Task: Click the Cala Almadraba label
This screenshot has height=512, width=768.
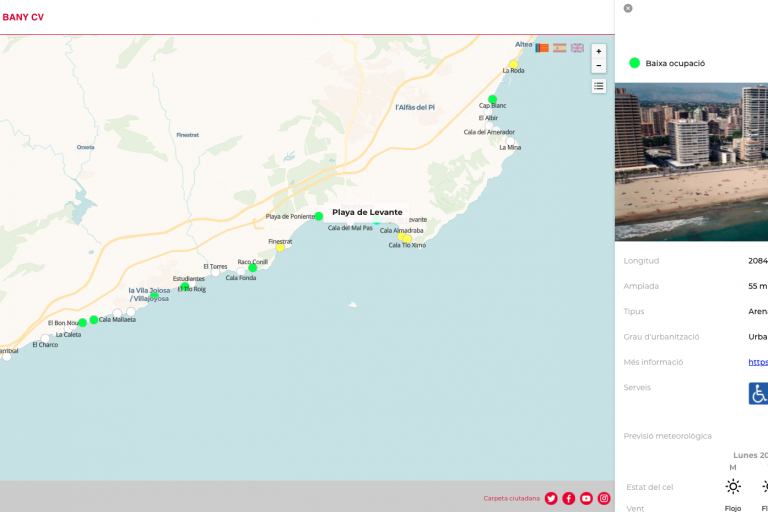Action: (x=402, y=231)
